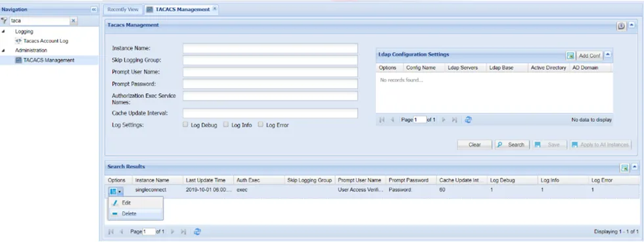Sort by Ldap Servers column header
The image size is (644, 242).
[465, 67]
